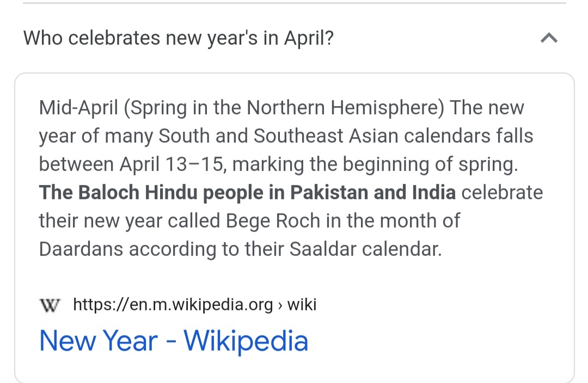Click the words "New Year" in the blue title

[99, 341]
